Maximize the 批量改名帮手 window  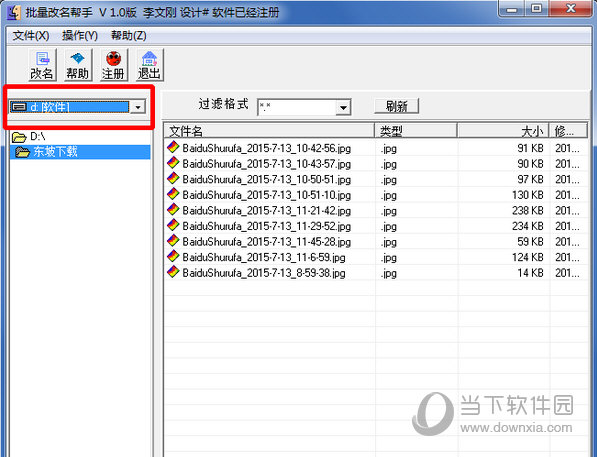coord(537,9)
